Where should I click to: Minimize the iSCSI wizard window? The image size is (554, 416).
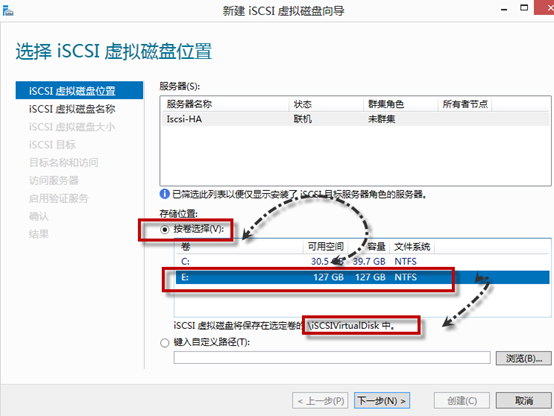[504, 10]
